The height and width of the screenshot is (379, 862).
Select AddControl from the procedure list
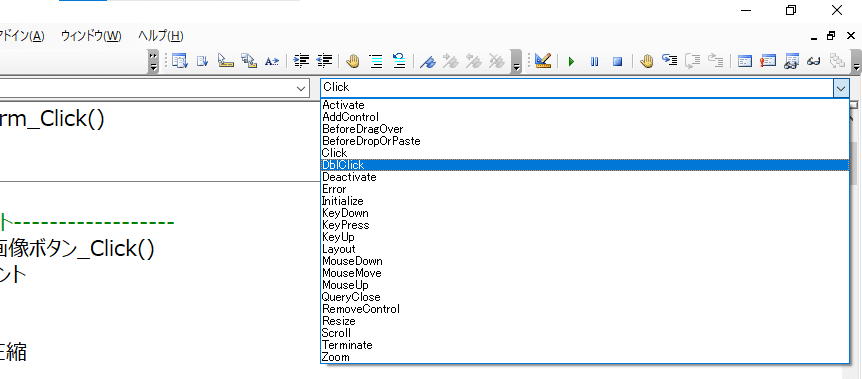[585, 117]
